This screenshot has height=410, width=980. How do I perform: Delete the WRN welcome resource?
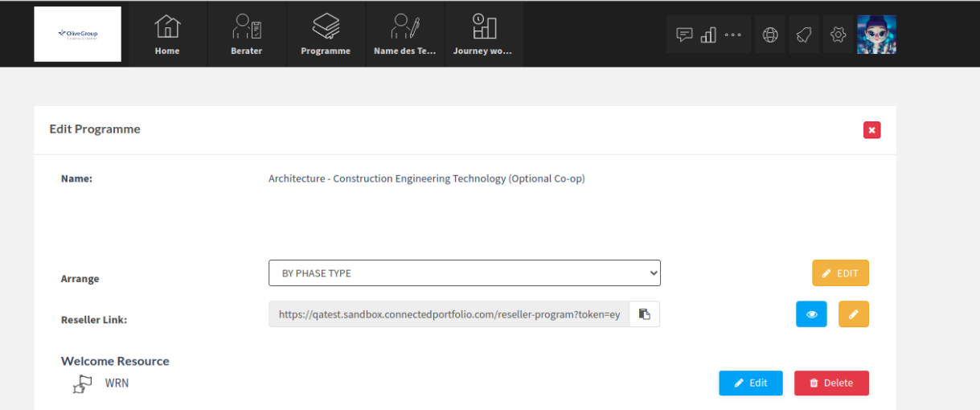(831, 383)
